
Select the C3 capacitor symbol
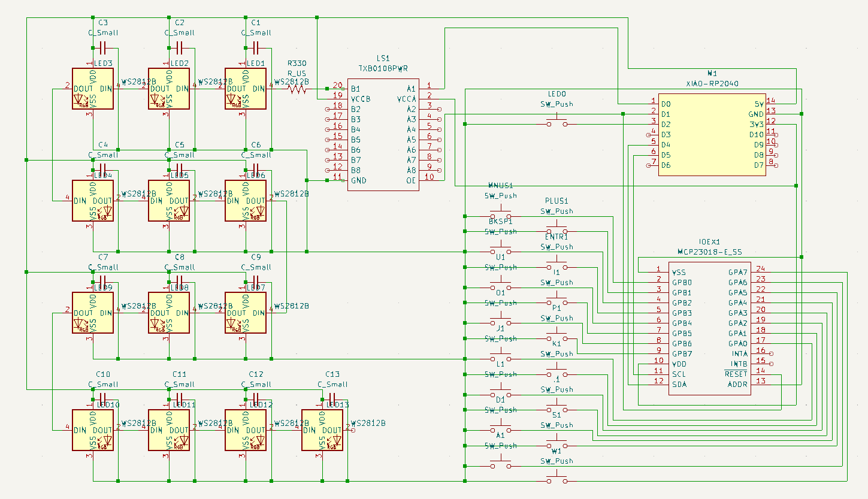point(102,47)
